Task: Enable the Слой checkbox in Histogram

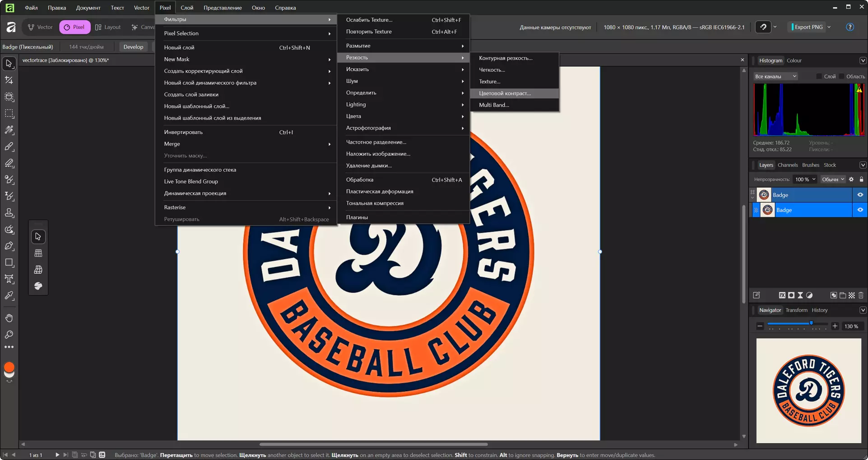Action: pos(819,76)
